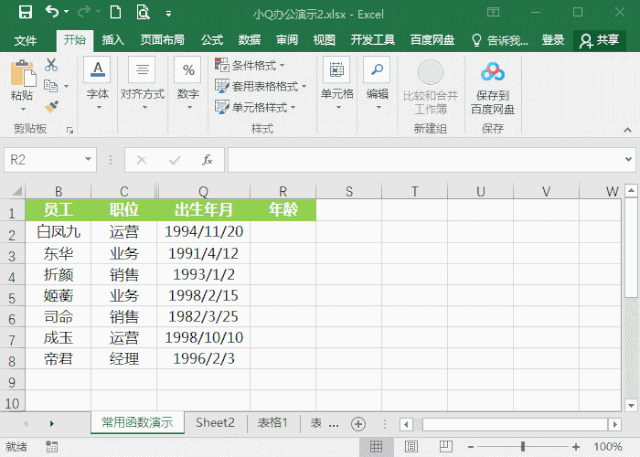Click the Copy icon
This screenshot has width=640, height=457.
point(51,86)
